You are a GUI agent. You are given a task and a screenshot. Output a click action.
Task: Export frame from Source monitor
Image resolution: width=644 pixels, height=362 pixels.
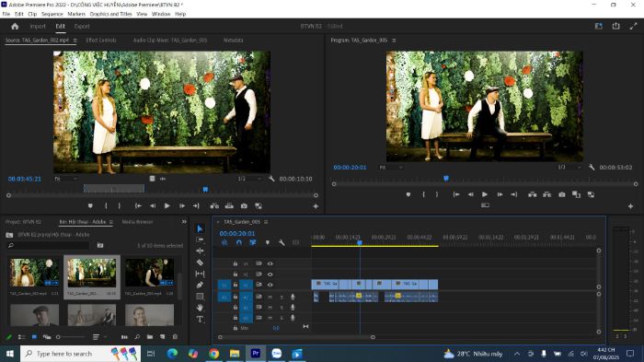coord(244,205)
